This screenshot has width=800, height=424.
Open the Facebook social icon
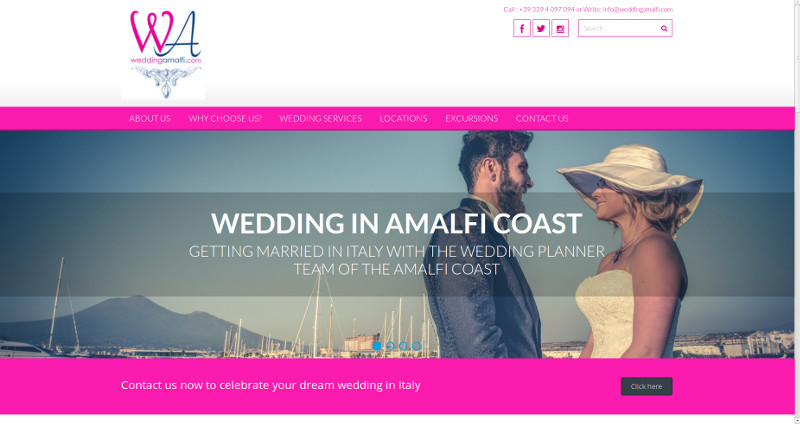pyautogui.click(x=521, y=28)
